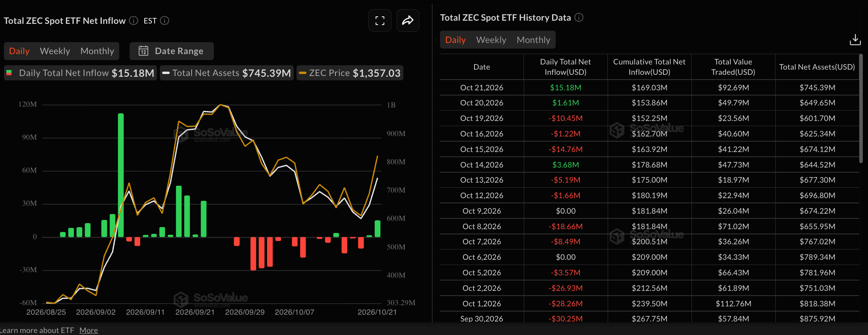The image size is (868, 335).
Task: Open the More link about ETF
Action: pos(89,330)
